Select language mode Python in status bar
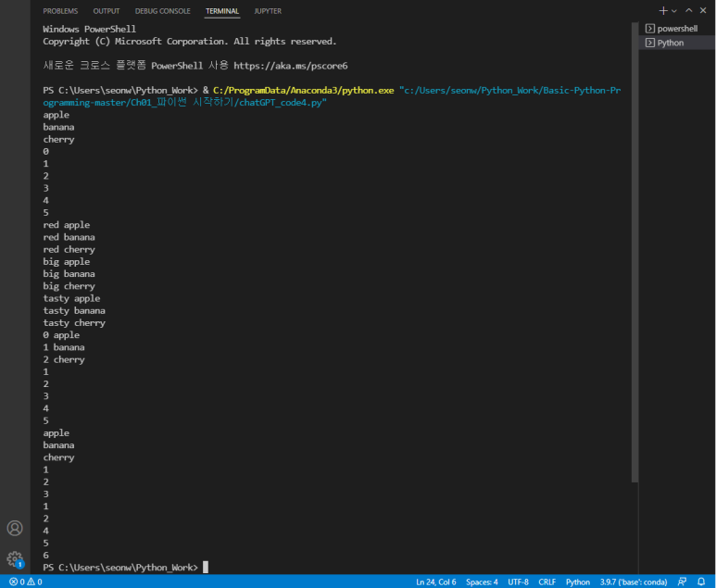Screen dimensions: 716x588 (x=578, y=582)
